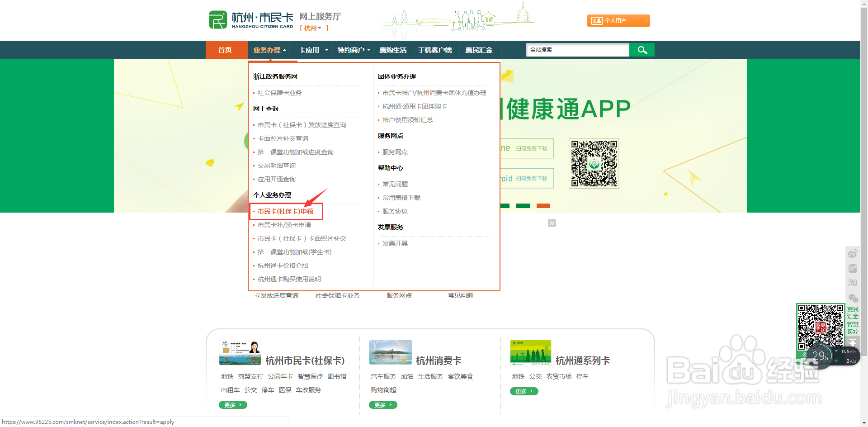Open 手机客户端 menu item
Screen dimensions: 868x427
point(435,50)
